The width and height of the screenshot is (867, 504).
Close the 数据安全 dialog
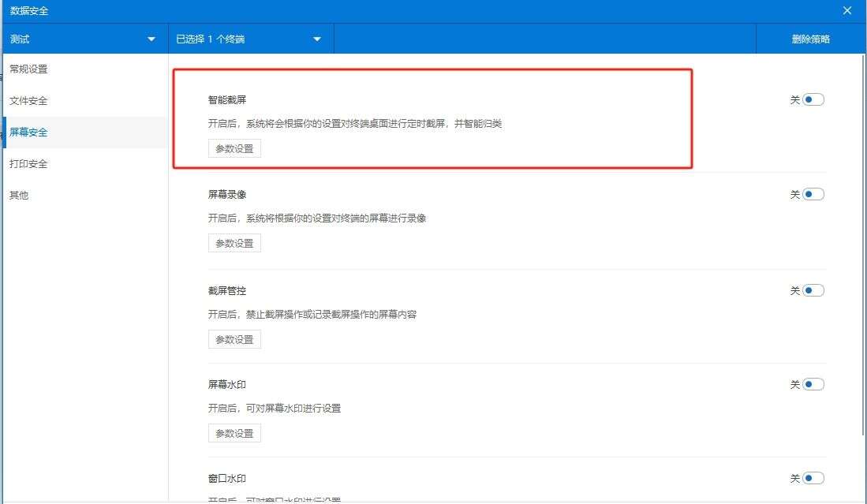tap(846, 10)
